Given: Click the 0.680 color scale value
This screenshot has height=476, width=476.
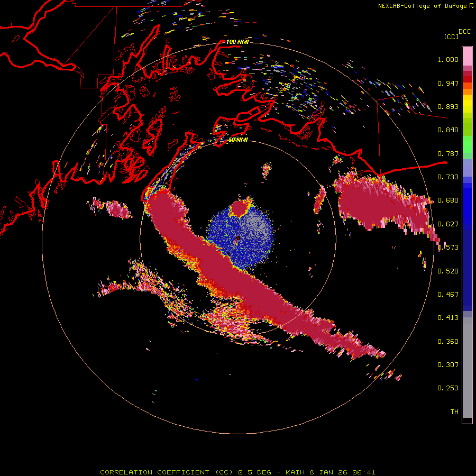Looking at the screenshot, I should [x=448, y=200].
